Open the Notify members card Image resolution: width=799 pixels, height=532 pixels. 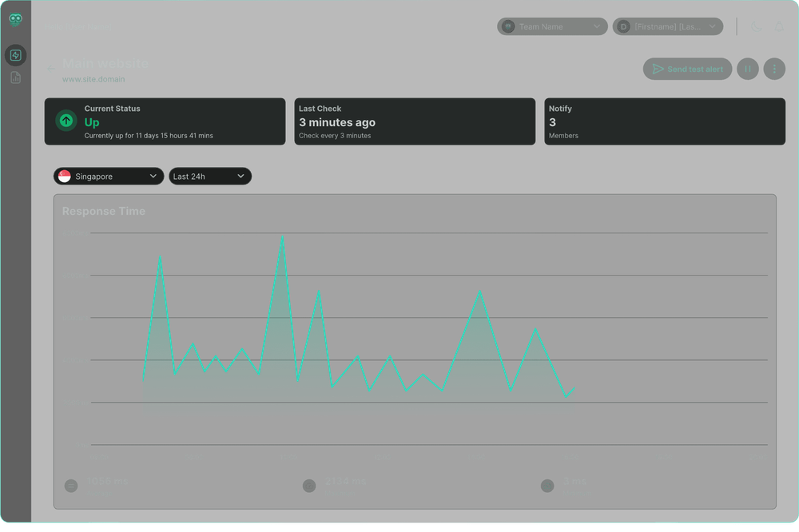[x=665, y=121]
